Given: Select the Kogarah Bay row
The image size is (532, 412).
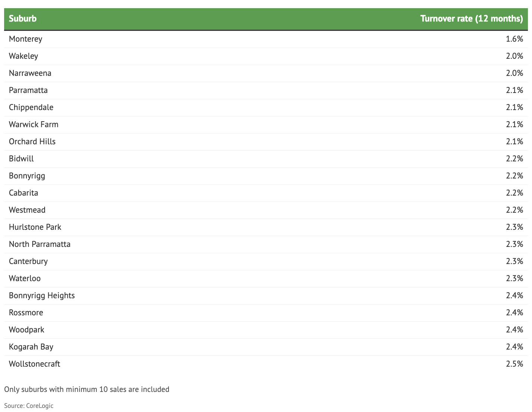Looking at the screenshot, I should pos(31,347).
